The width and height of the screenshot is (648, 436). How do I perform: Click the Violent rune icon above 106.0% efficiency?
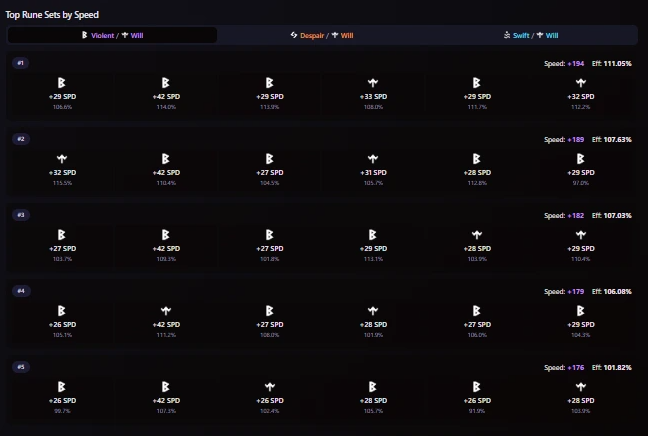click(x=477, y=311)
